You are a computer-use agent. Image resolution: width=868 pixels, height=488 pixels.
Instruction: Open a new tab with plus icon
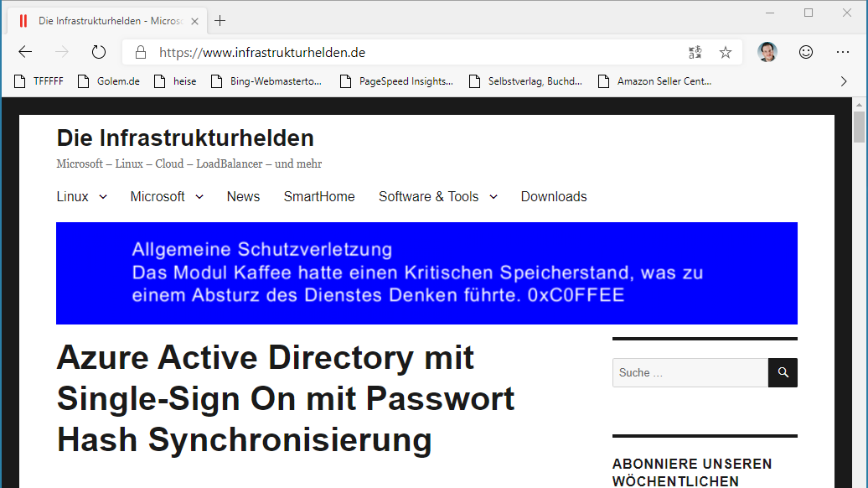[x=220, y=21]
